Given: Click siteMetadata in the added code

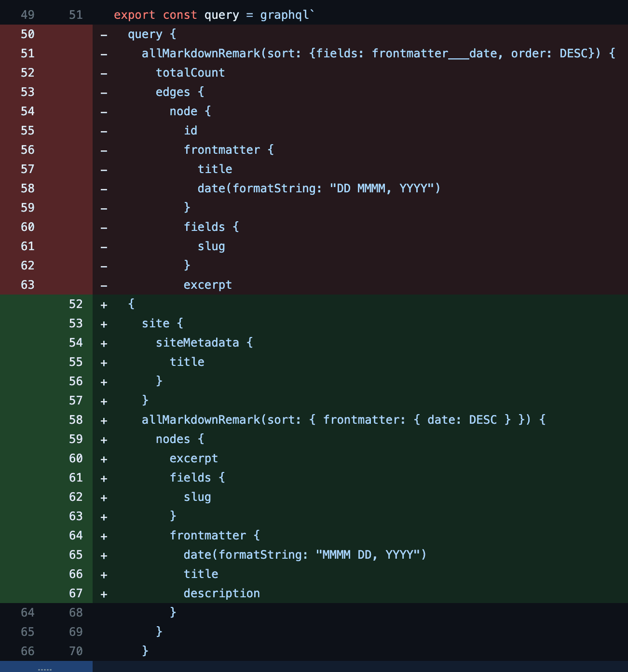Looking at the screenshot, I should click(197, 343).
